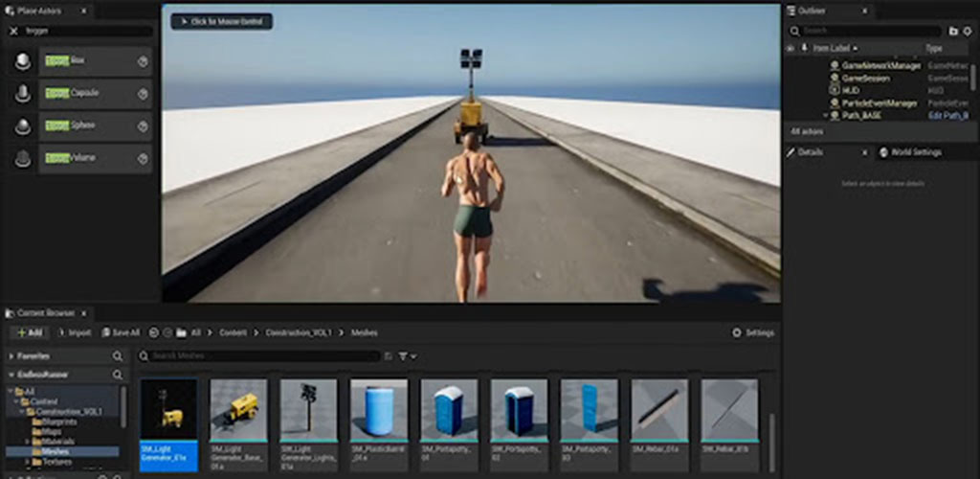
Task: Click the Trigger Box actor icon
Action: click(23, 61)
